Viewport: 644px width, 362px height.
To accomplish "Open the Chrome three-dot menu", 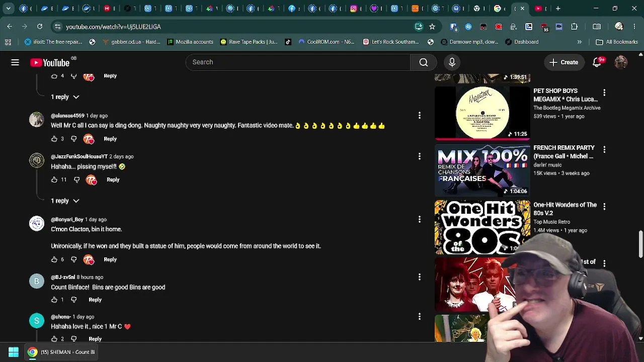I will pos(634,27).
